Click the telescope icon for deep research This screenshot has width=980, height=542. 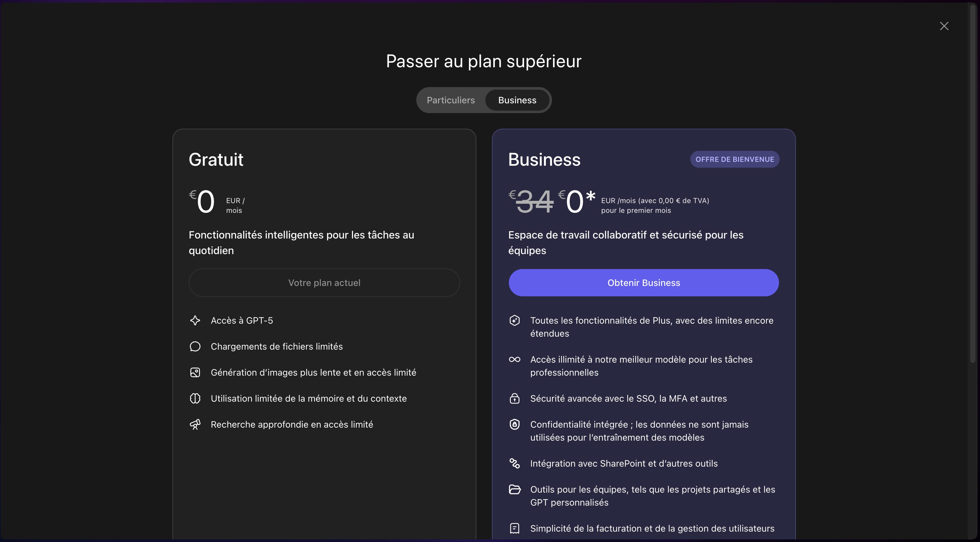point(195,424)
